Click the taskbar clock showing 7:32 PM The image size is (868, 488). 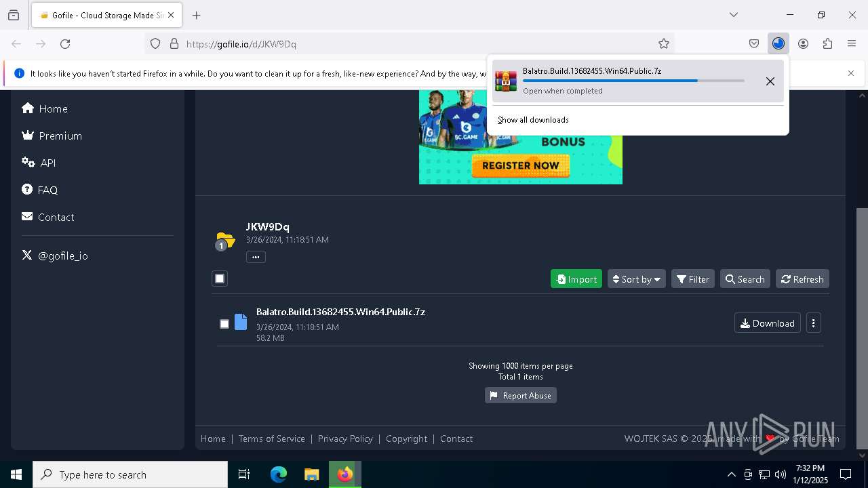tap(811, 474)
